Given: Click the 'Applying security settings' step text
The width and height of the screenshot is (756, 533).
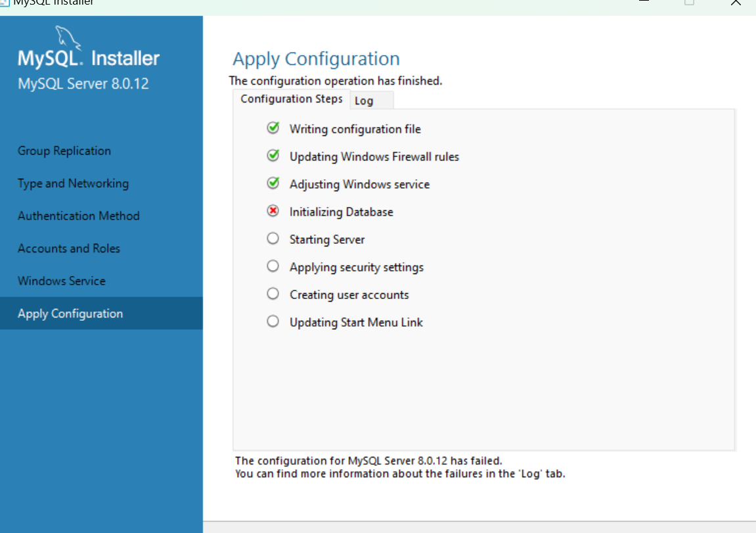Looking at the screenshot, I should [356, 267].
